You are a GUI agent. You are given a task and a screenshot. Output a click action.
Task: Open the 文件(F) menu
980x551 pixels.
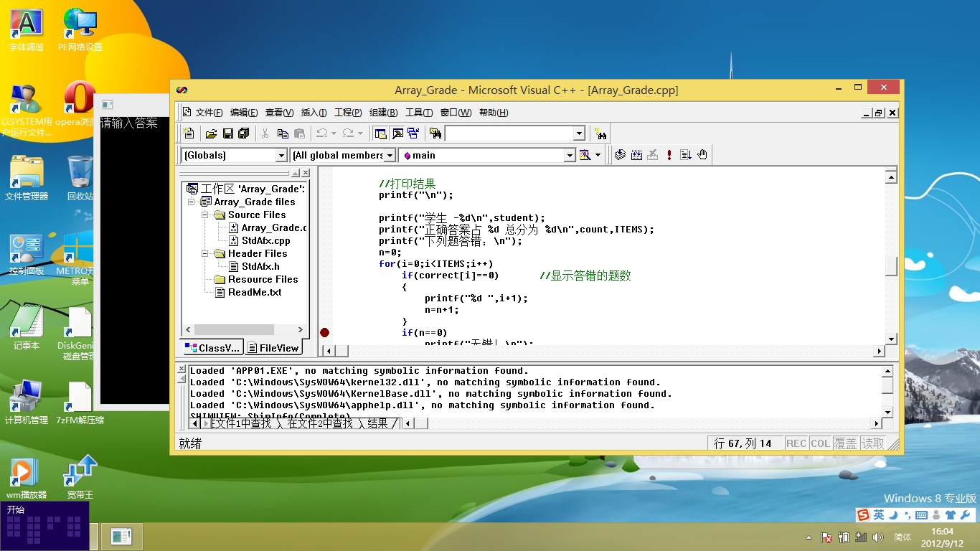point(209,113)
